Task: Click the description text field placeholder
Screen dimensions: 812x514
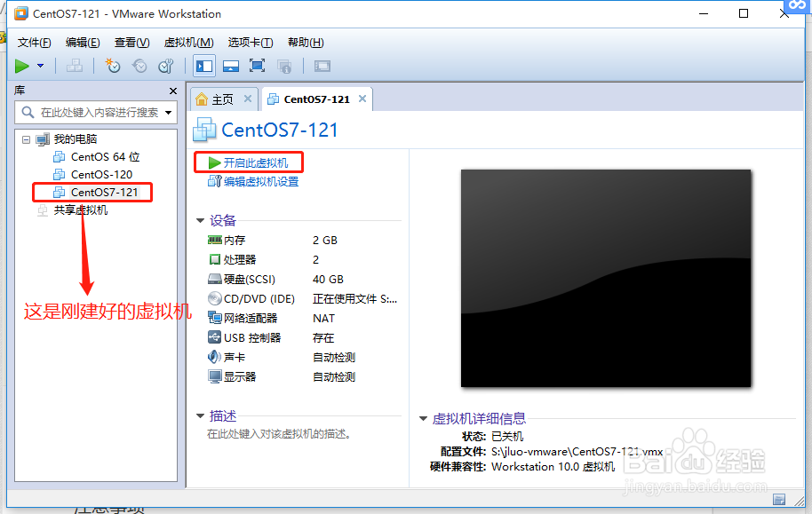Action: tap(280, 434)
